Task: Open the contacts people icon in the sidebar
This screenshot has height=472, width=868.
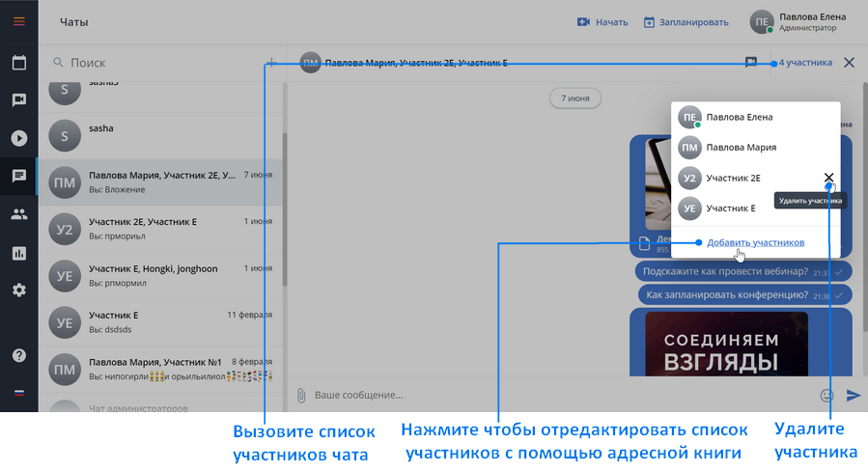Action: (18, 214)
